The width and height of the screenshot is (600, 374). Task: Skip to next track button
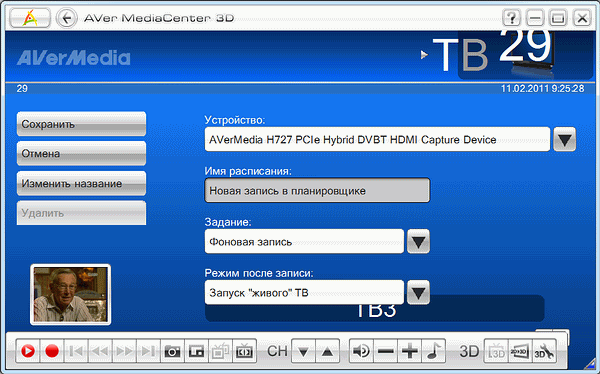pos(148,351)
